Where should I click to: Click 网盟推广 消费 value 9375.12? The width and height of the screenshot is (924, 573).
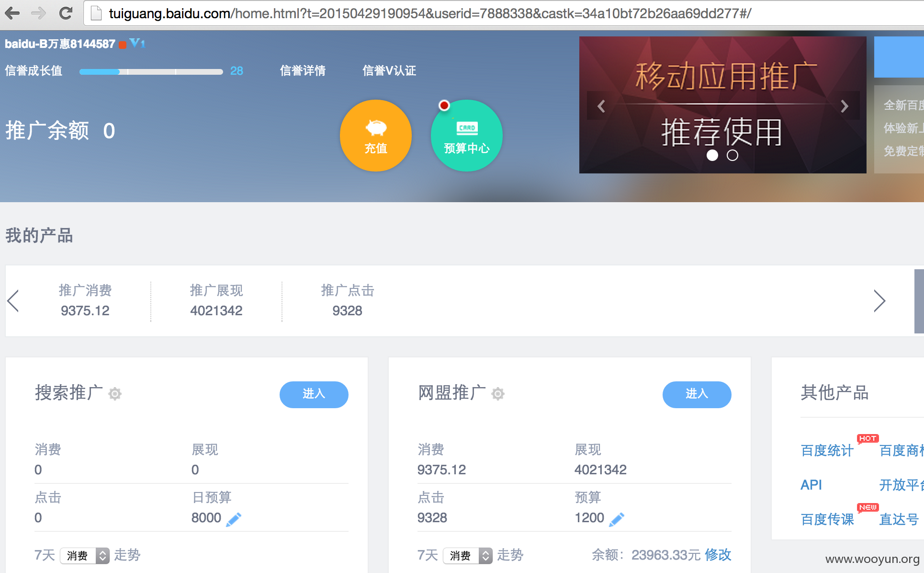[441, 470]
